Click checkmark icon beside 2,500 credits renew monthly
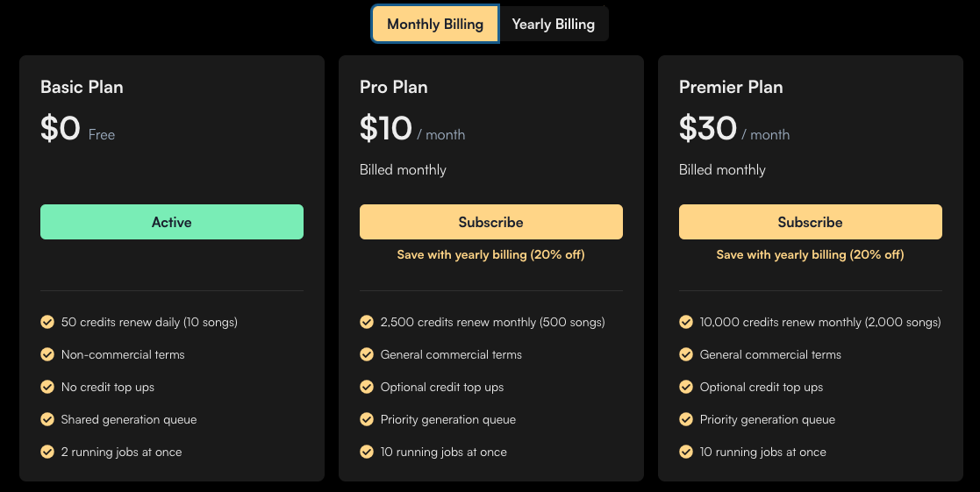980x492 pixels. tap(367, 322)
